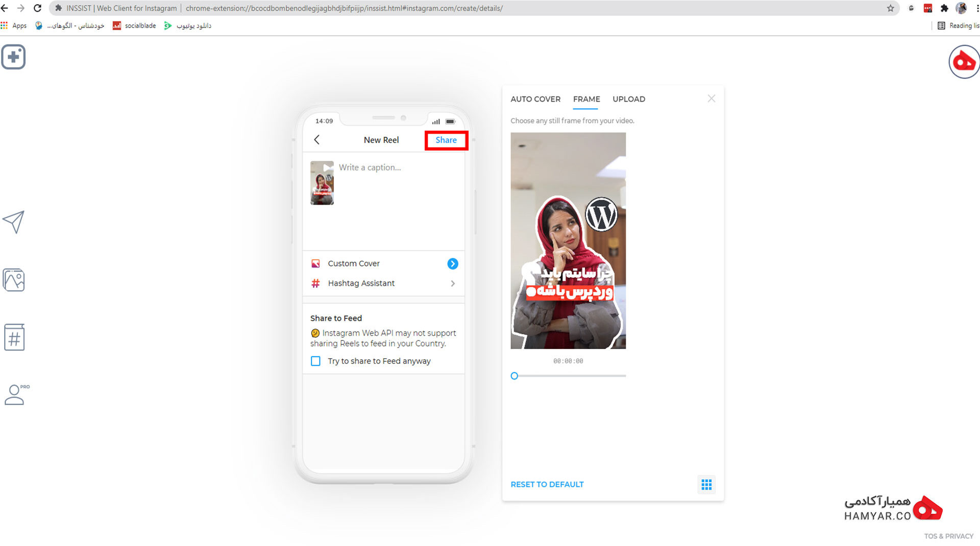Open Chrome extensions puzzle icon
Viewport: 980px width, 546px height.
coord(944,8)
